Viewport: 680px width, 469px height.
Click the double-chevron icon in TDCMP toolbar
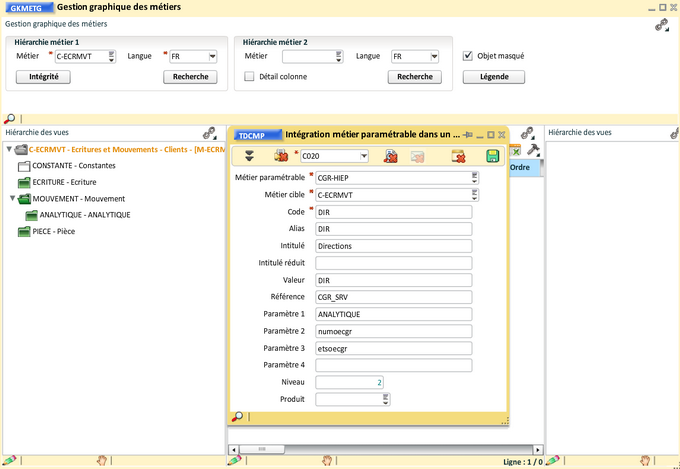pyautogui.click(x=249, y=156)
